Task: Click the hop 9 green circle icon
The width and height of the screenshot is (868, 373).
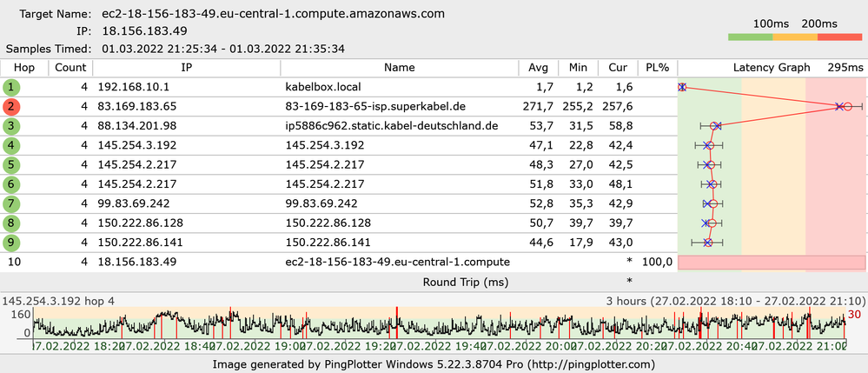Action: (x=10, y=242)
